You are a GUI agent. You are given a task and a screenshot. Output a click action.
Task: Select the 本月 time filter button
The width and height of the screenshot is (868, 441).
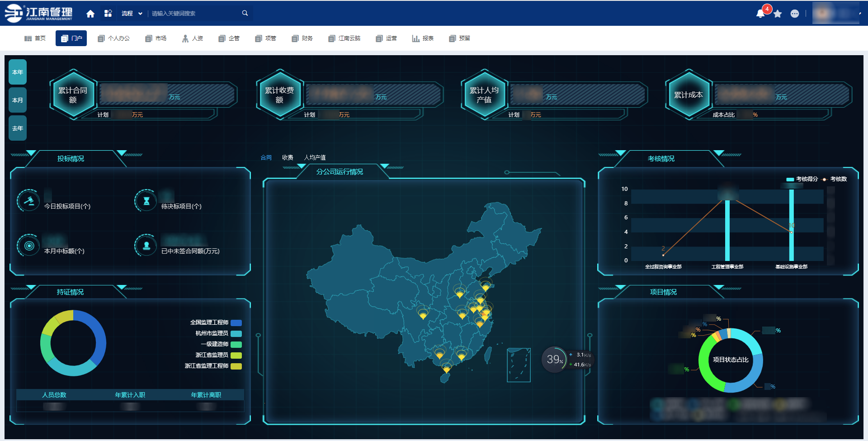18,100
